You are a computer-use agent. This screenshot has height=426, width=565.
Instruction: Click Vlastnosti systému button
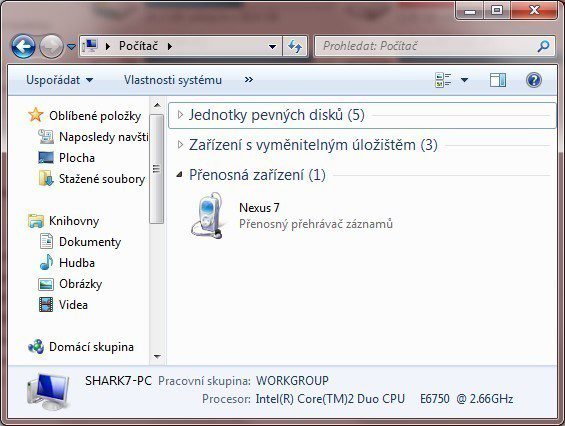click(173, 80)
